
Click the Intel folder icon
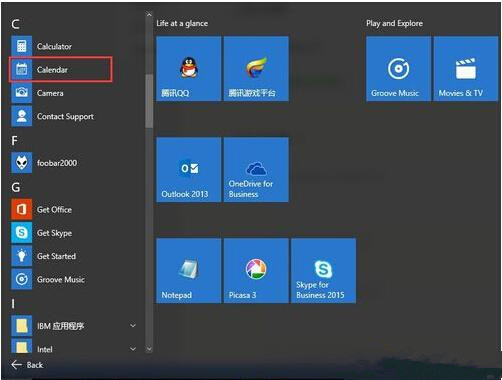coord(22,347)
